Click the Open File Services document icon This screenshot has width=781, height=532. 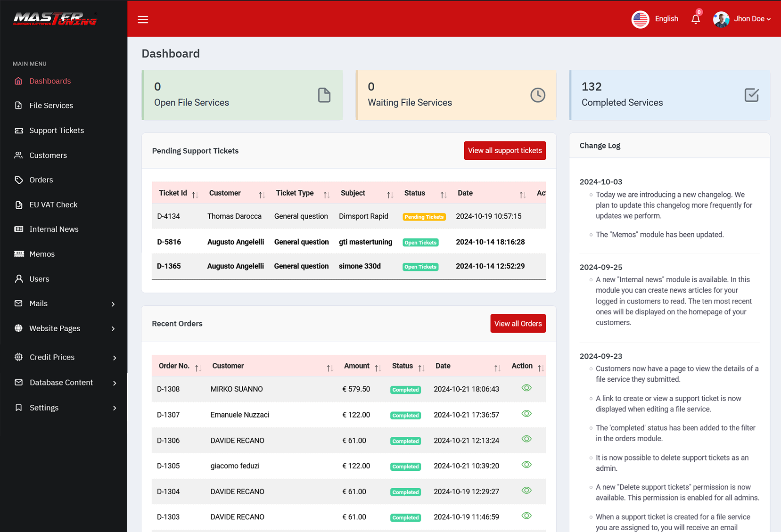point(324,95)
